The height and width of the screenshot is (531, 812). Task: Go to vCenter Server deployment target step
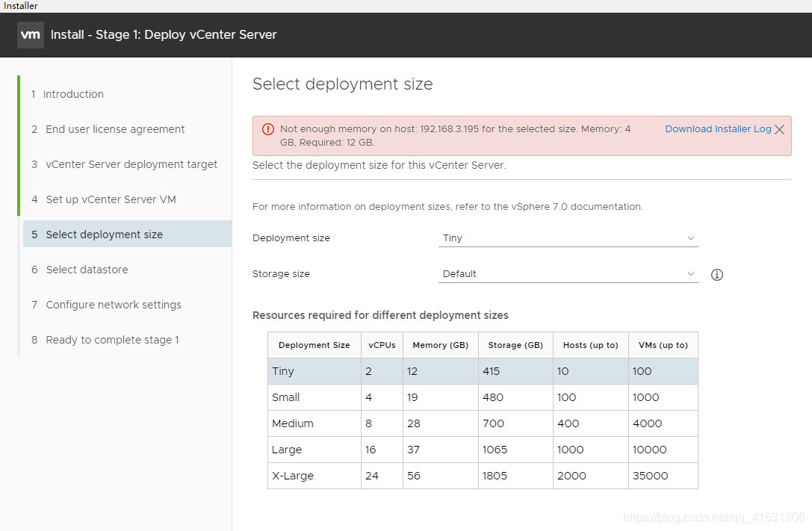coord(131,164)
